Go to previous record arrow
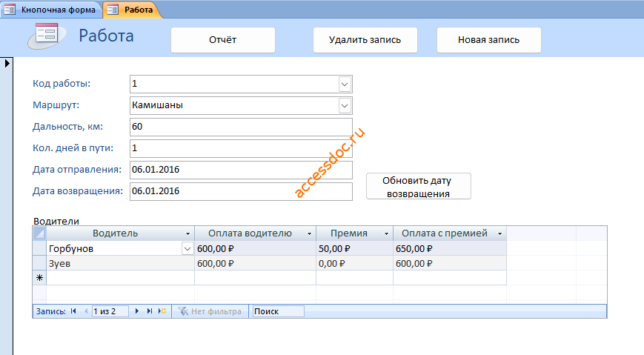Screen dimensions: 644x355 (x=86, y=311)
